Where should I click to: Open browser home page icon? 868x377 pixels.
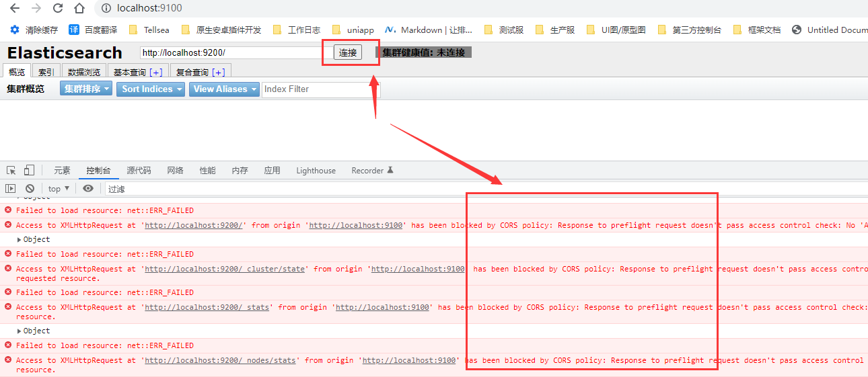point(79,8)
